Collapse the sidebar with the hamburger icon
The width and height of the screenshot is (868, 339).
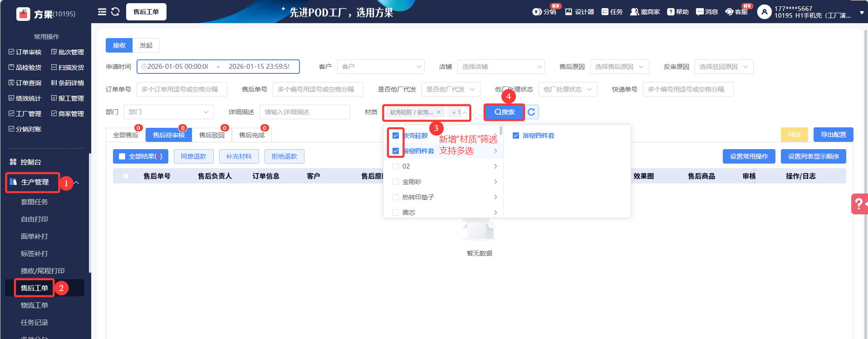click(x=102, y=12)
